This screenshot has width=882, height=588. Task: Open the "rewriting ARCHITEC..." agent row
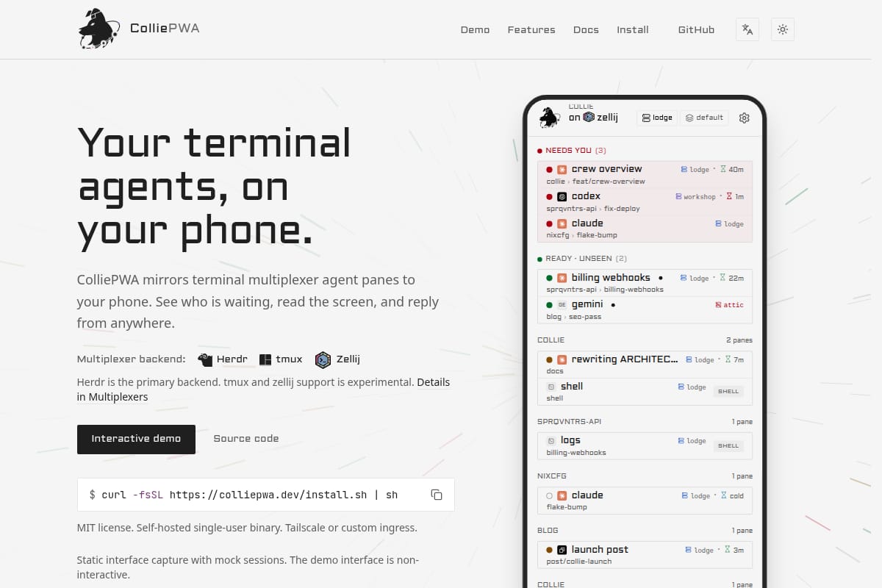[x=645, y=365]
